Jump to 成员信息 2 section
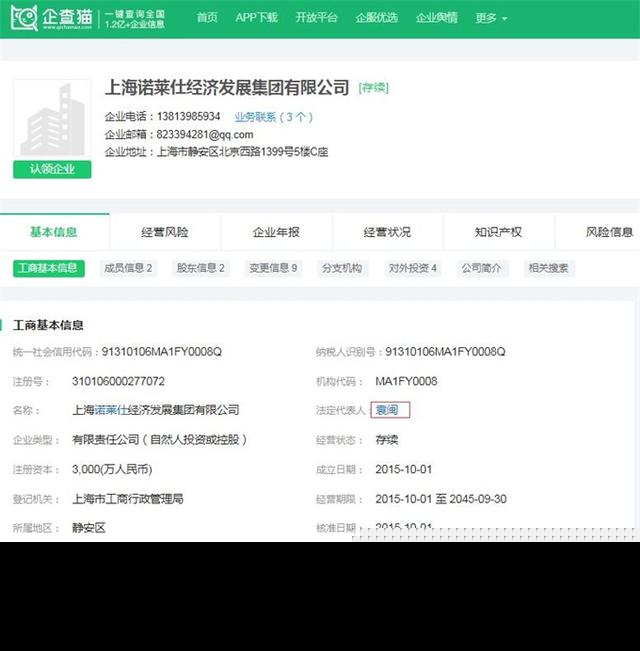Screen dimensions: 640x651 128,268
